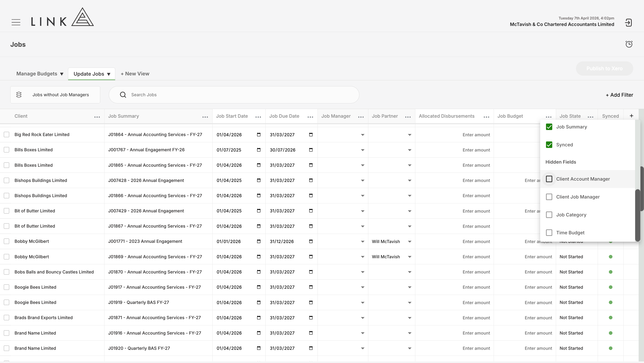644x363 pixels.
Task: Click the fields dropdown list scrollbar
Action: coord(638,215)
